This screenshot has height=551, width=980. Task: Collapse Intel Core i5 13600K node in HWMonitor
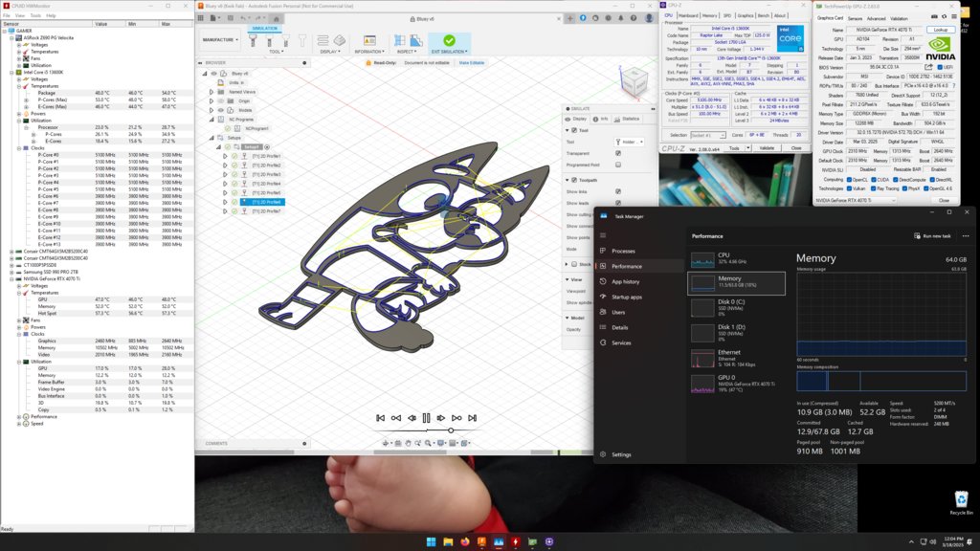coord(11,73)
